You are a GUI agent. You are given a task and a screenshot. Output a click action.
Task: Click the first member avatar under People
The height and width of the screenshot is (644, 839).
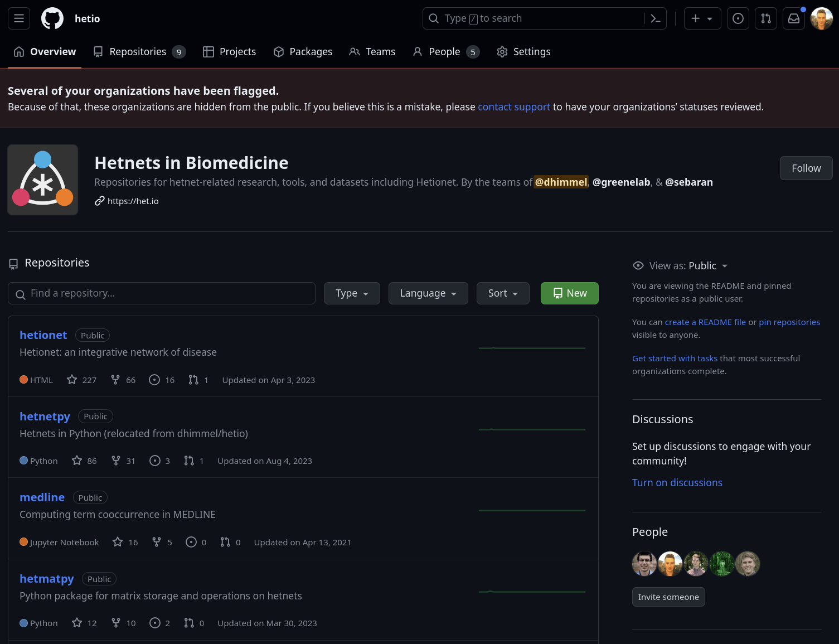click(644, 564)
